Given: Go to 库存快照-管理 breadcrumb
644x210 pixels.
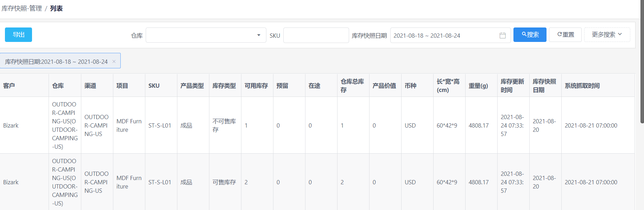Looking at the screenshot, I should [x=22, y=8].
